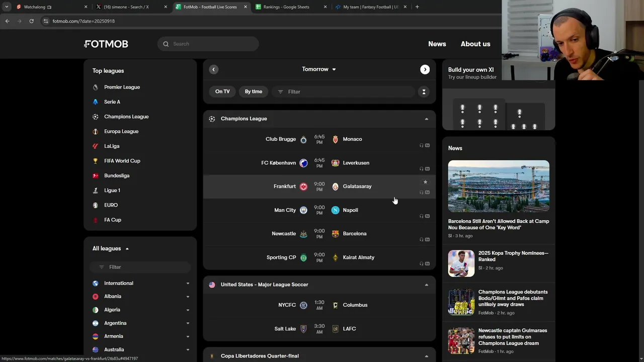This screenshot has height=362, width=644.
Task: Go to previous day arrow
Action: [x=213, y=69]
